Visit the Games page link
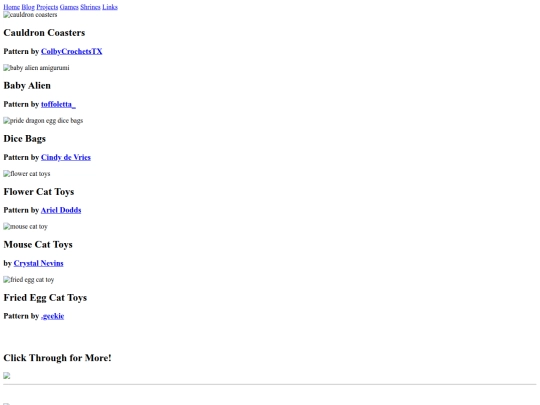540x405 pixels. [x=69, y=7]
